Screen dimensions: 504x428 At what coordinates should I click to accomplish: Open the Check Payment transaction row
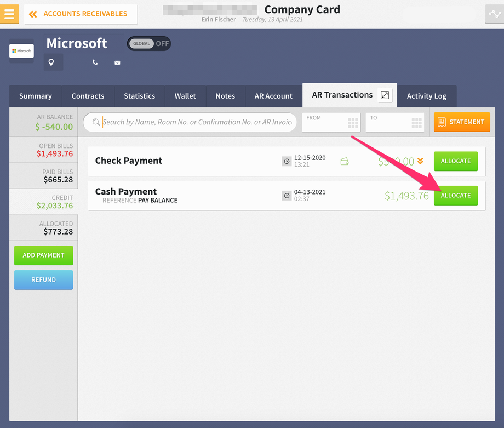tap(287, 161)
